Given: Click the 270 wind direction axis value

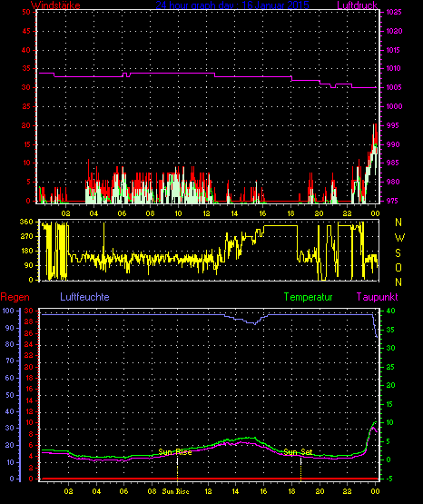Looking at the screenshot, I should point(26,237).
